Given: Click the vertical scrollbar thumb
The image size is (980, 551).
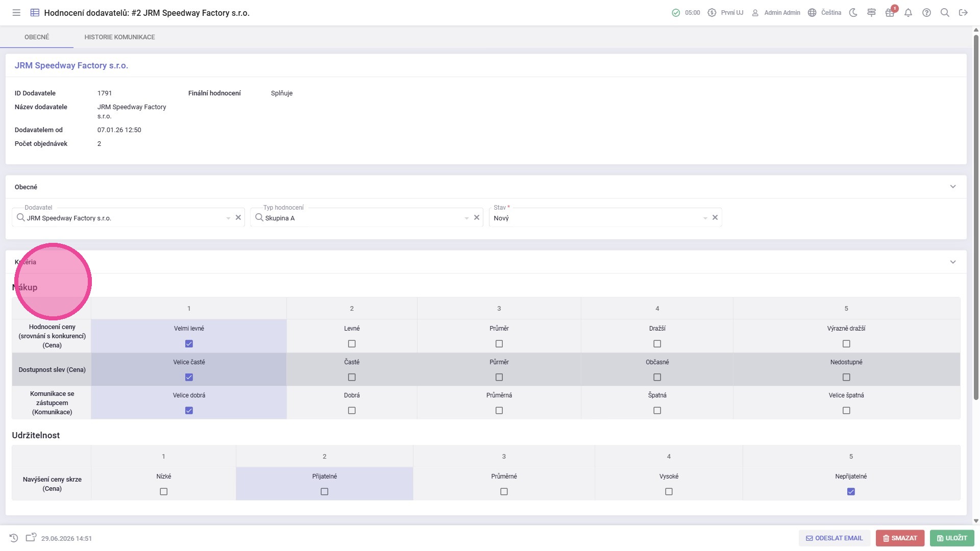Looking at the screenshot, I should tap(976, 217).
